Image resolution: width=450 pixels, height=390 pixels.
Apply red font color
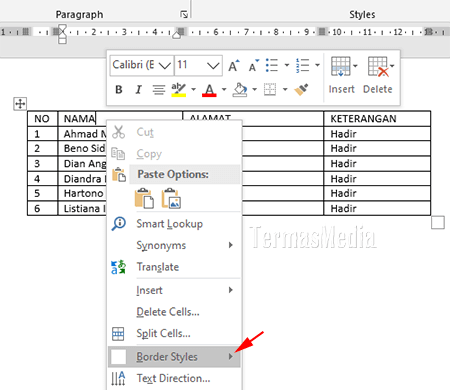click(209, 89)
